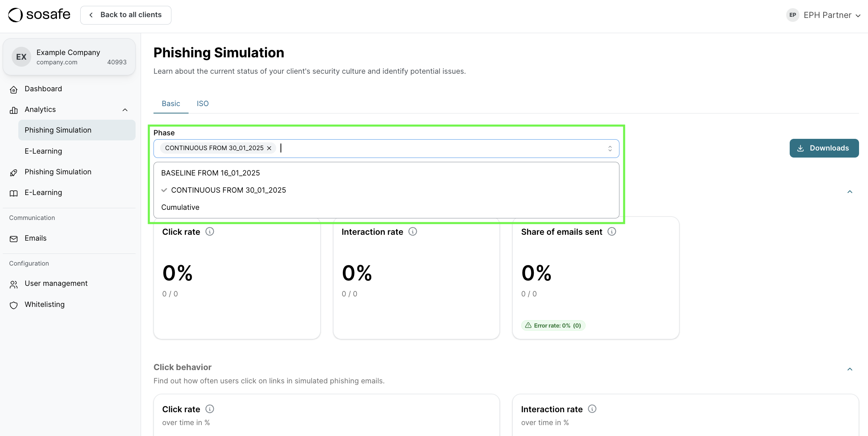
Task: Select BASELINE FROM 16_01_2025 option
Action: (x=210, y=173)
